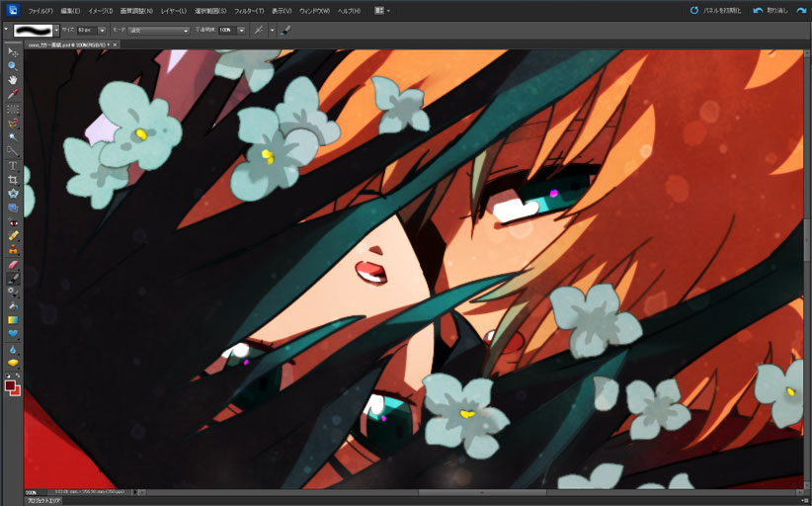Select the Eraser tool

click(x=13, y=265)
